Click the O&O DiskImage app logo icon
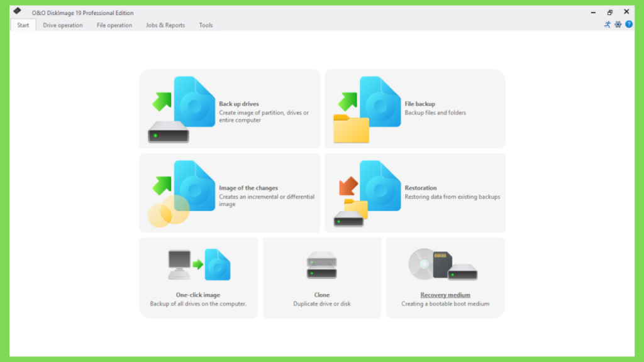The height and width of the screenshot is (362, 644). click(x=17, y=11)
